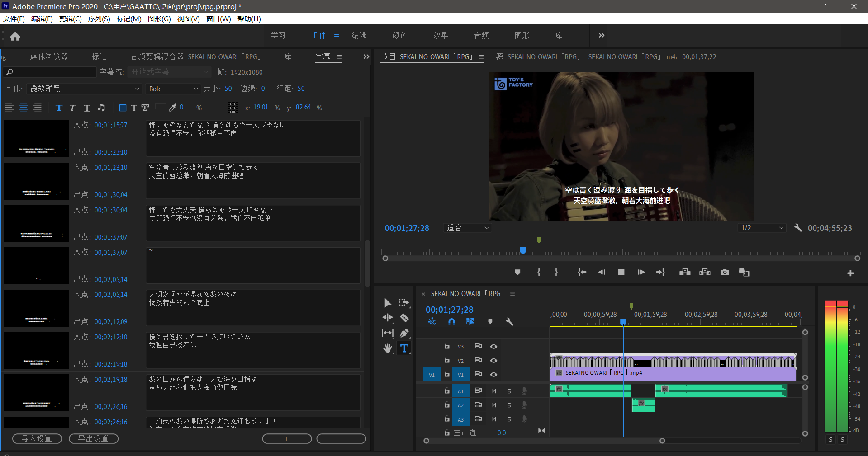Image resolution: width=868 pixels, height=456 pixels.
Task: Click the 导入设置 button
Action: pos(37,438)
